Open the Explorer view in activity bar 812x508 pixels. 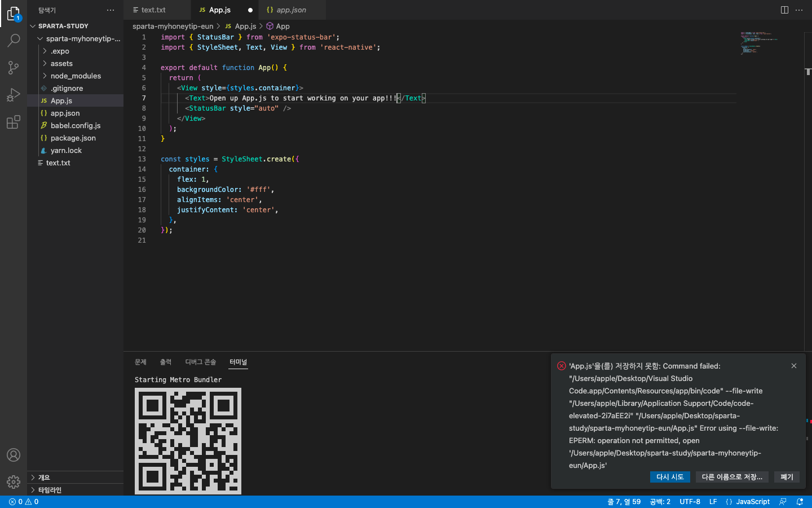[14, 14]
